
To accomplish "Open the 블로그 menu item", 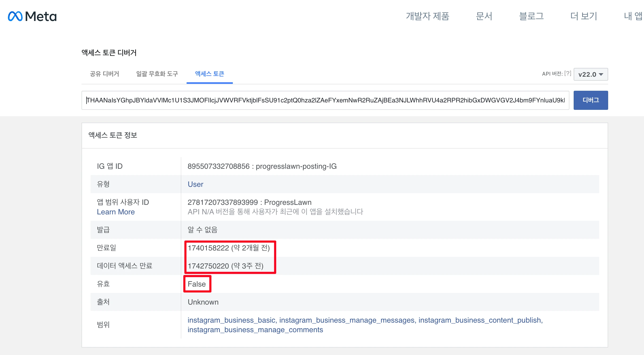I will click(x=531, y=16).
